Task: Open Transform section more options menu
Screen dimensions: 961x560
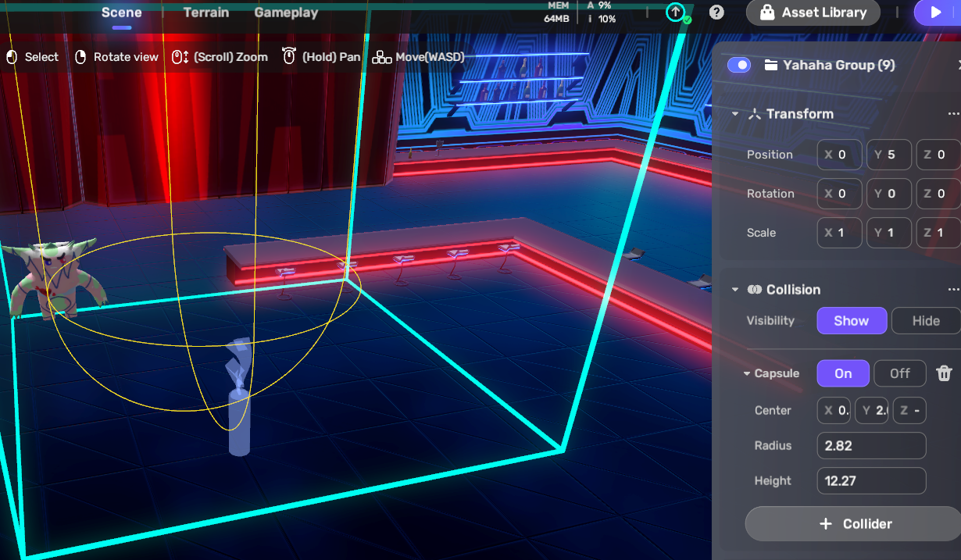Action: 952,114
